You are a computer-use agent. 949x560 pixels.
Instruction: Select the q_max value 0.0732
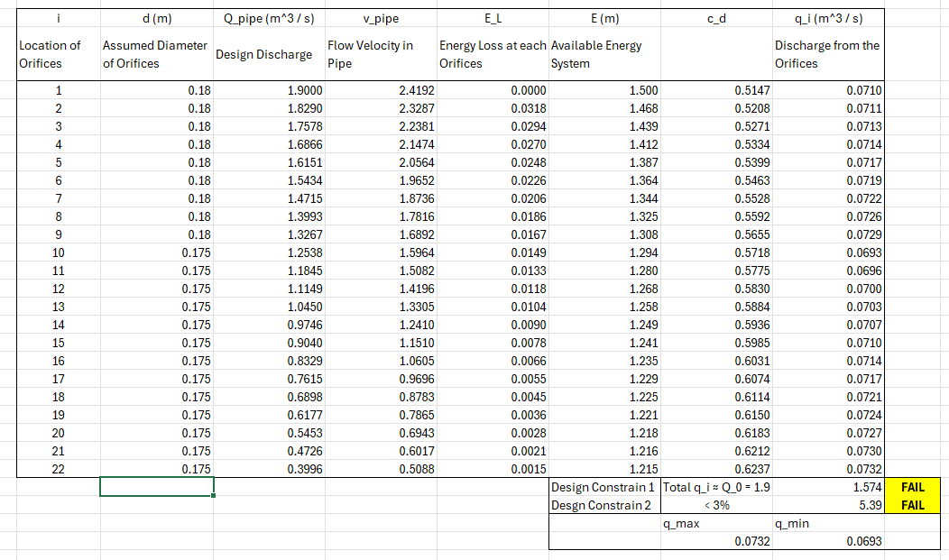click(715, 541)
